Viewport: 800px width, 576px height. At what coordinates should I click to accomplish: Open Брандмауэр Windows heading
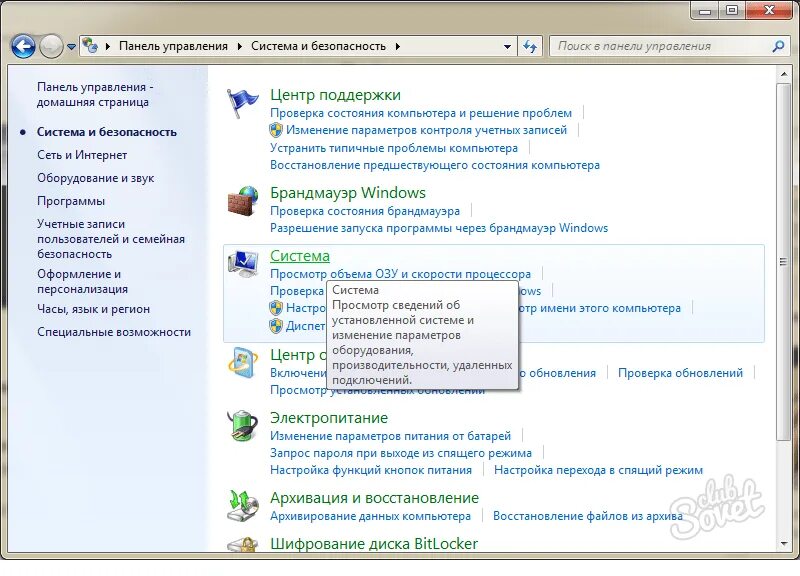pos(347,193)
